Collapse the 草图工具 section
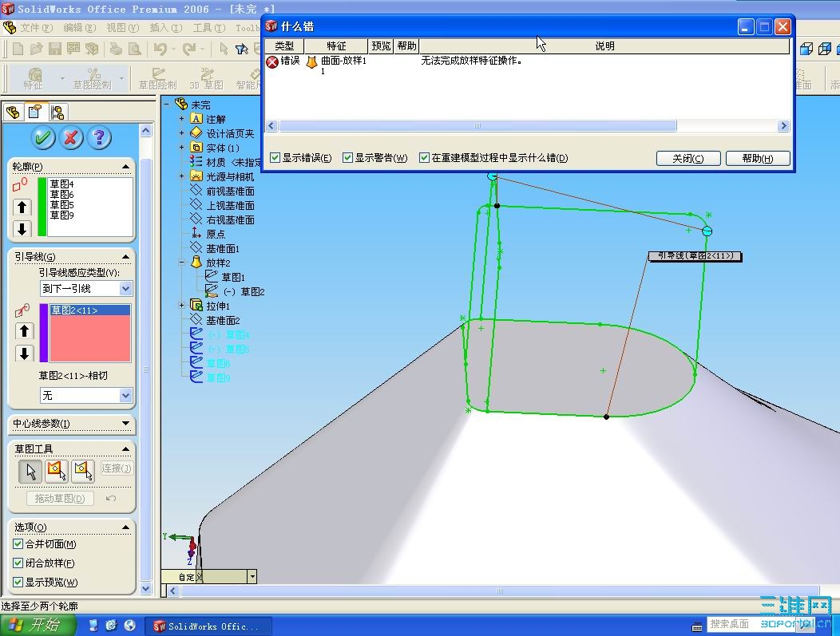This screenshot has height=636, width=840. pyautogui.click(x=125, y=448)
